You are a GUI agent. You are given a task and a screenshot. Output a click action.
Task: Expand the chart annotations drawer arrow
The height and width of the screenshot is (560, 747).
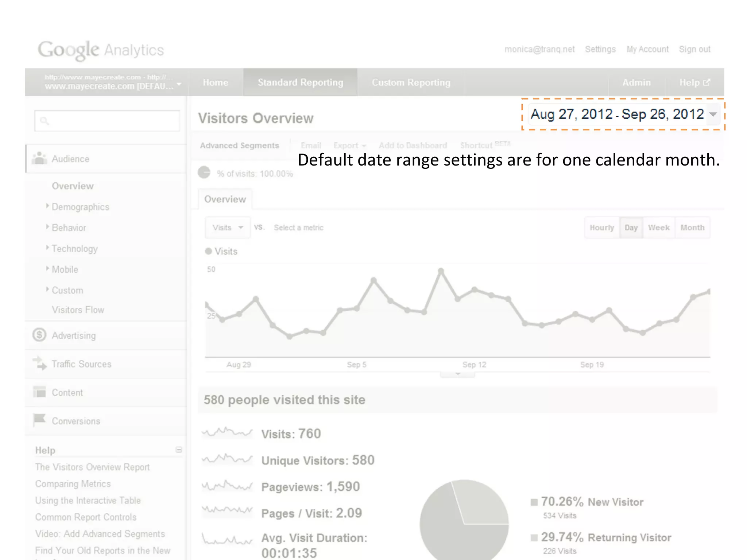[457, 374]
